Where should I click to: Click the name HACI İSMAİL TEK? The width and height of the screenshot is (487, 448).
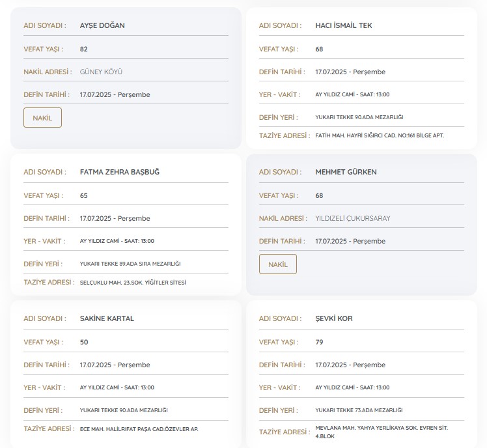(343, 25)
